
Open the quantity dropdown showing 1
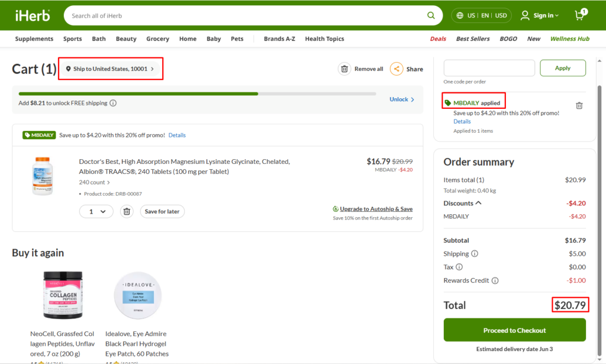[x=96, y=211]
